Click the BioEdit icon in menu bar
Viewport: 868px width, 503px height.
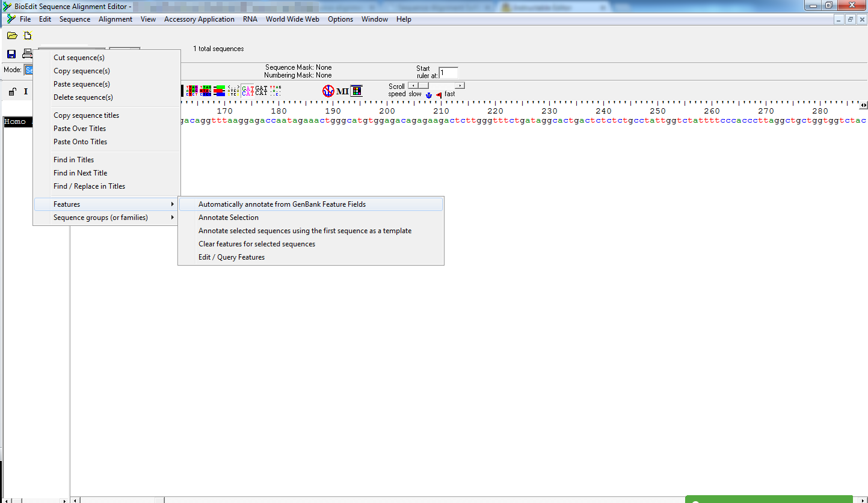(x=10, y=19)
